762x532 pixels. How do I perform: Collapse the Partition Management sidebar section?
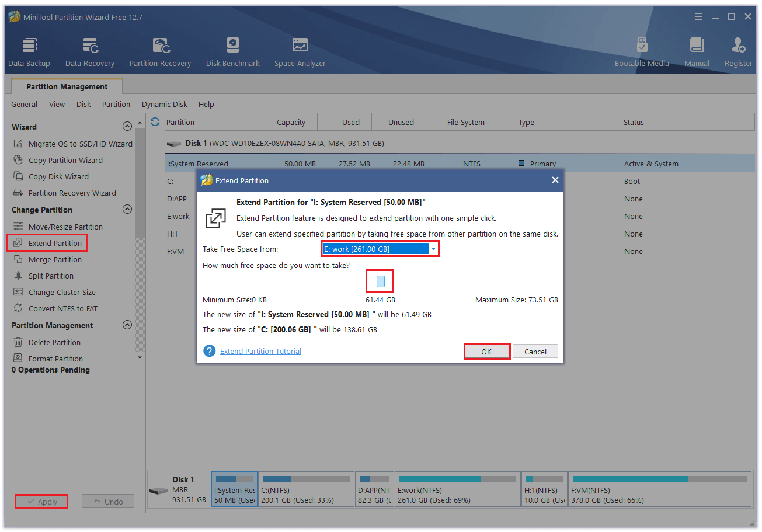pyautogui.click(x=127, y=325)
